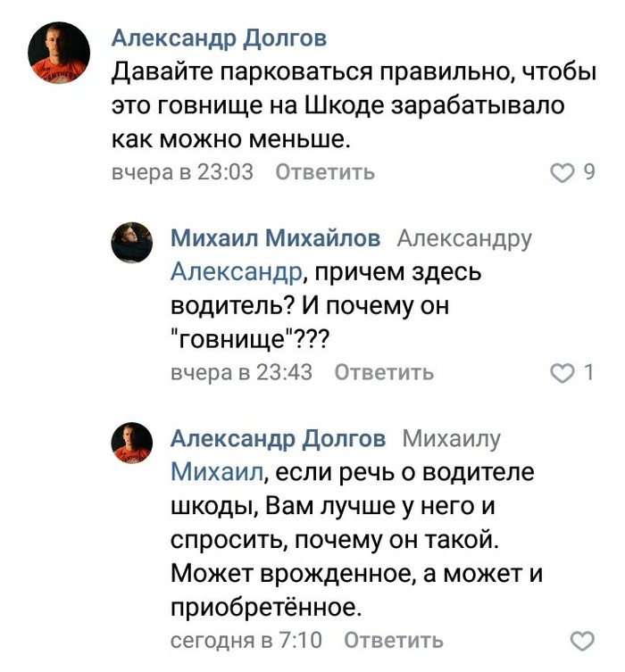Open the 'вчера в 23:43' timestamp
The image size is (625, 672).
241,372
